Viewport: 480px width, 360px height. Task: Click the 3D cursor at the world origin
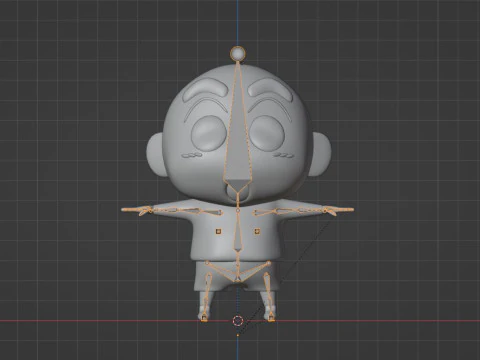tap(238, 321)
